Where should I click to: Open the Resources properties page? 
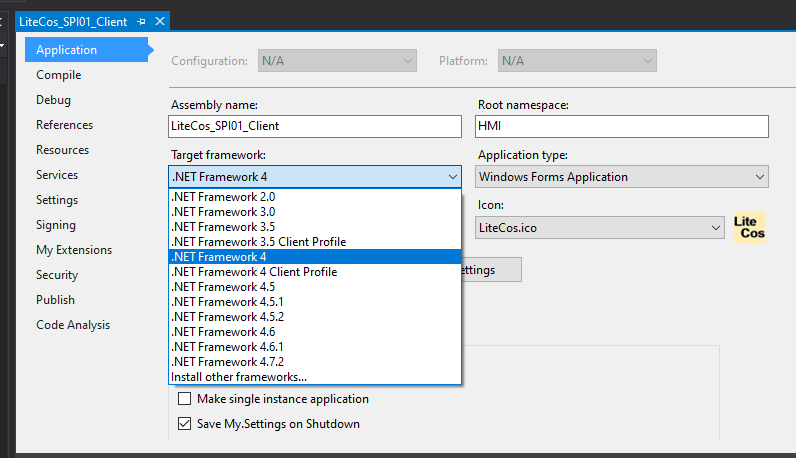[x=62, y=150]
